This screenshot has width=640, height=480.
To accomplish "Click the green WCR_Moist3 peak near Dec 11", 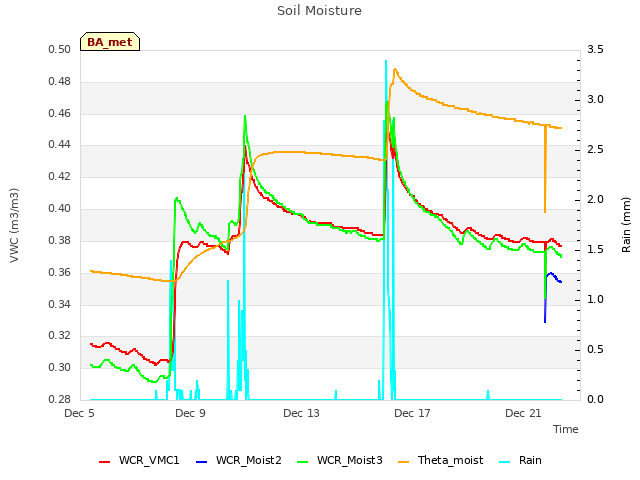I will tap(245, 117).
